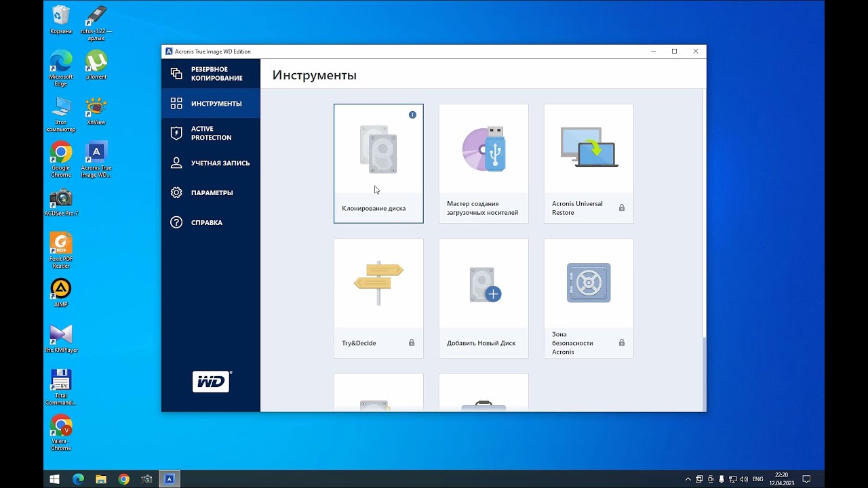Select the XnView desktop icon
The height and width of the screenshot is (488, 868).
tap(96, 111)
